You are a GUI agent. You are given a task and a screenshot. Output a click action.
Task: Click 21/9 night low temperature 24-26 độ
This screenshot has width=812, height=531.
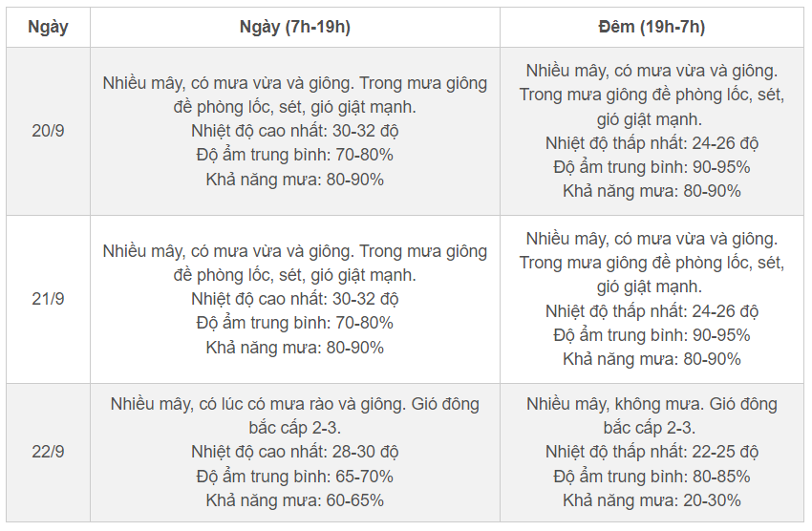click(652, 311)
